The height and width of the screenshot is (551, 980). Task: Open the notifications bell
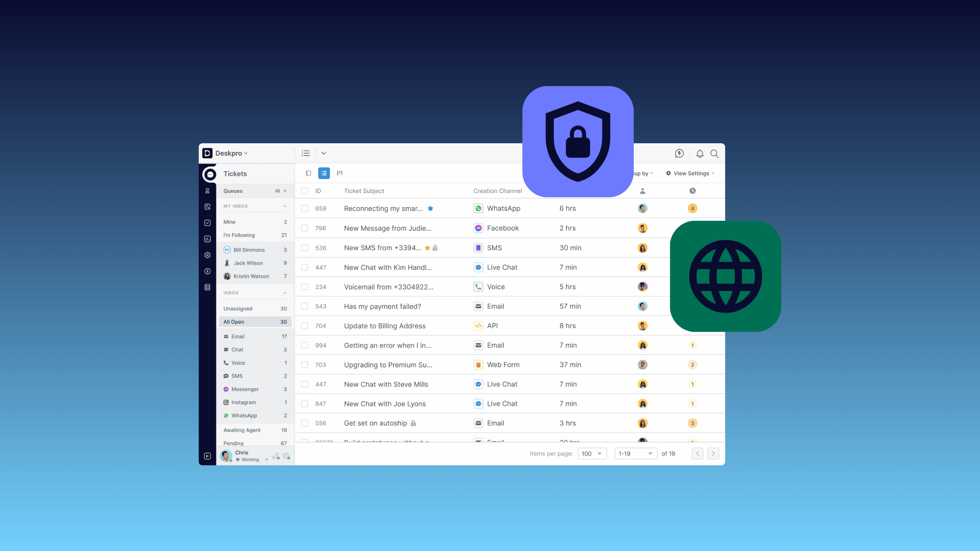tap(700, 153)
